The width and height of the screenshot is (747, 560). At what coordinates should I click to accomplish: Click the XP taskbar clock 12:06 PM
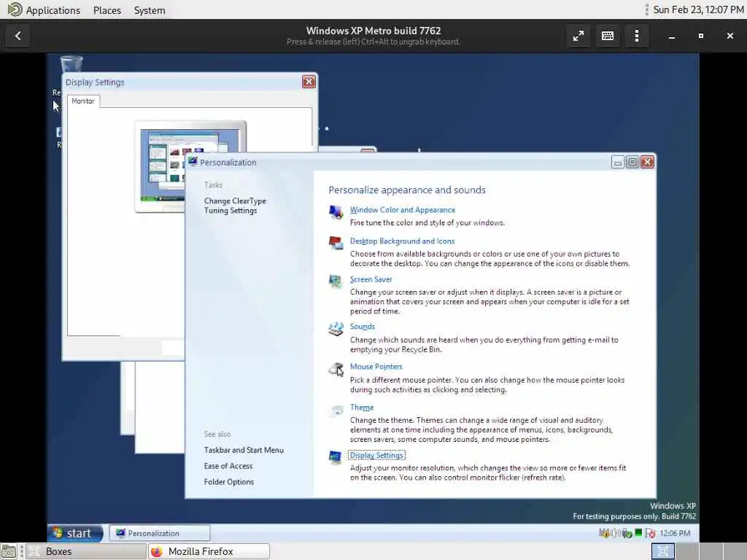point(675,533)
